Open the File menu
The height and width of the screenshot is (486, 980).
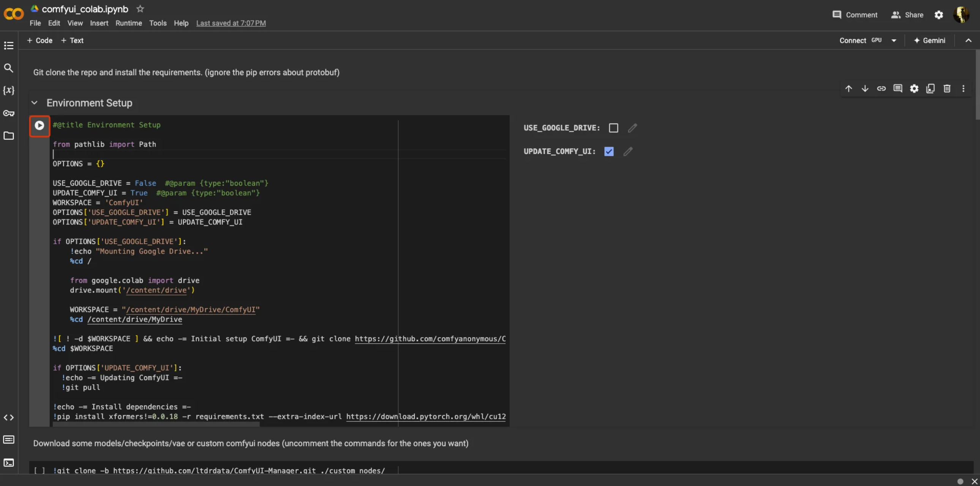click(x=35, y=23)
